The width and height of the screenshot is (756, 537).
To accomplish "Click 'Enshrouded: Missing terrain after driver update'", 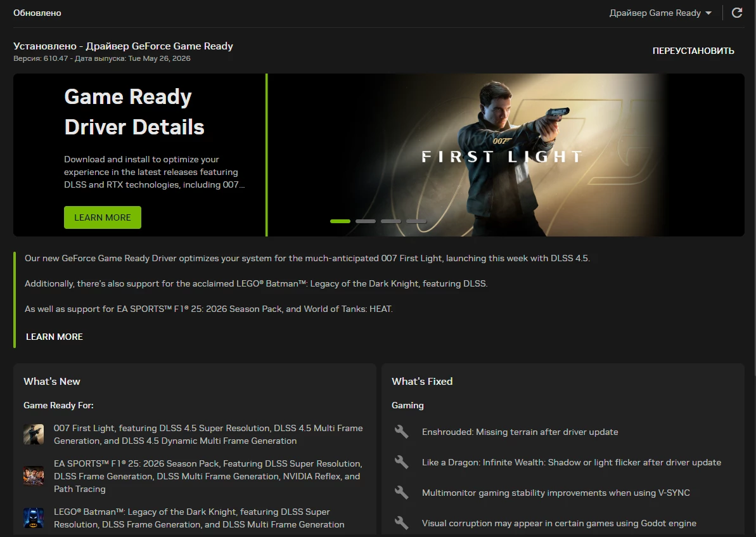I will (520, 432).
